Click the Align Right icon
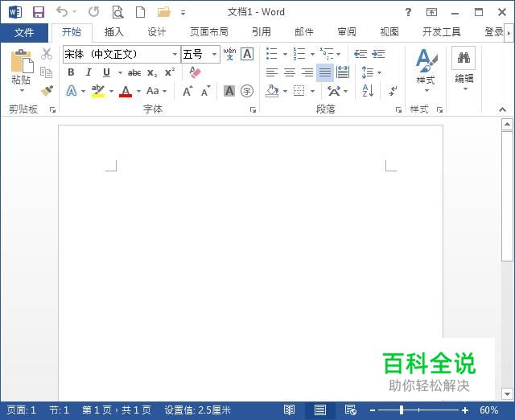 click(x=307, y=72)
